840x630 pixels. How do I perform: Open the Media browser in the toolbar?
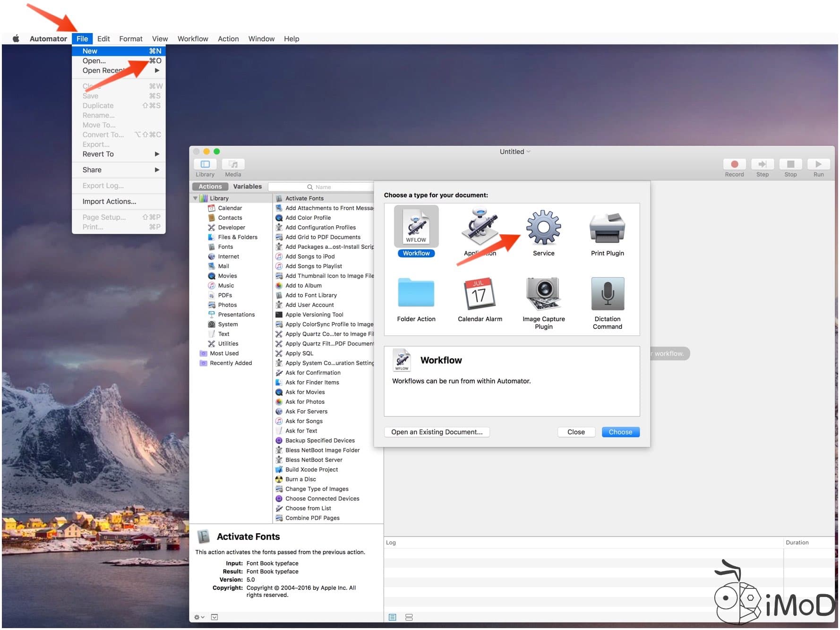(x=232, y=166)
